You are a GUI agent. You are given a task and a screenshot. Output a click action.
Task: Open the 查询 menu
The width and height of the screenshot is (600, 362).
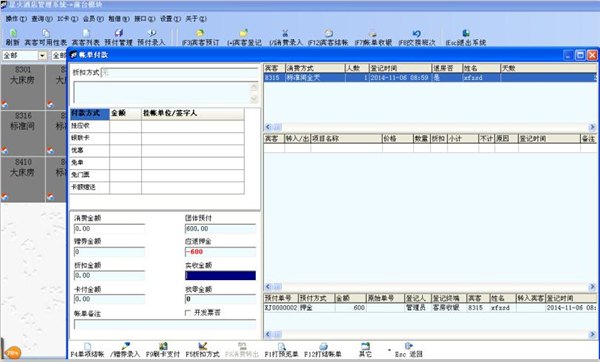coord(42,18)
